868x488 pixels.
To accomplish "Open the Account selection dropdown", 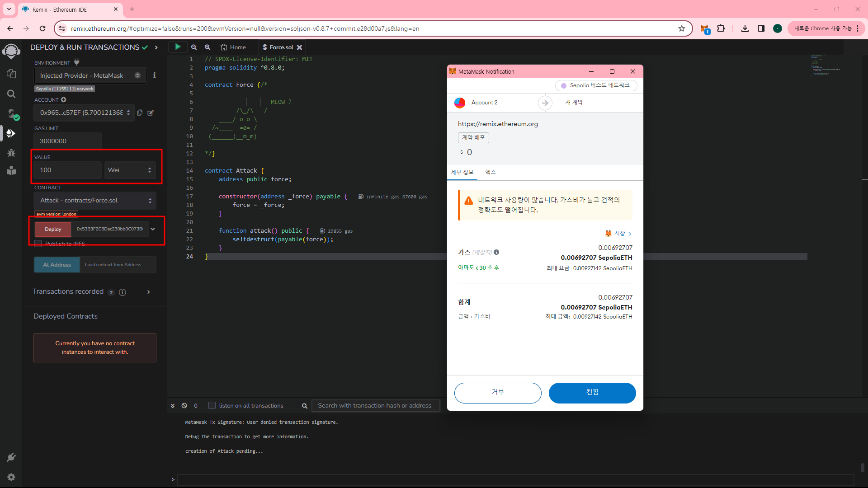I will pyautogui.click(x=84, y=113).
